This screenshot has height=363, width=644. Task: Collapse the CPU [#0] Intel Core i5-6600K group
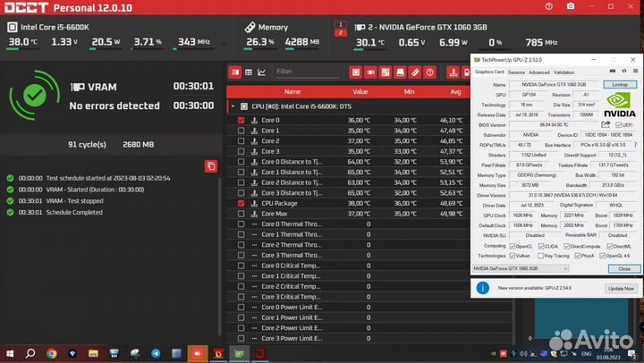(x=233, y=106)
